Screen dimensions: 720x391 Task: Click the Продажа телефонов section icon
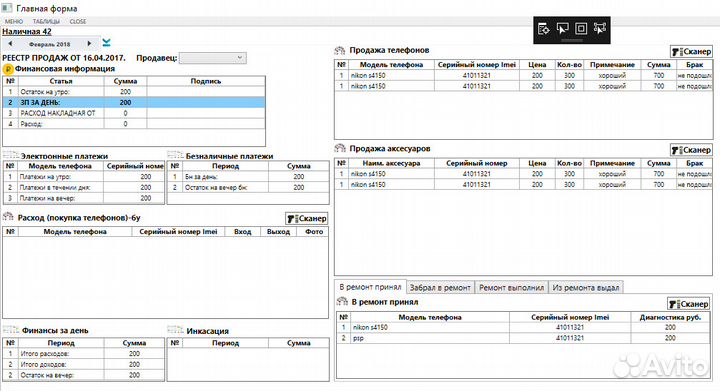coord(340,50)
